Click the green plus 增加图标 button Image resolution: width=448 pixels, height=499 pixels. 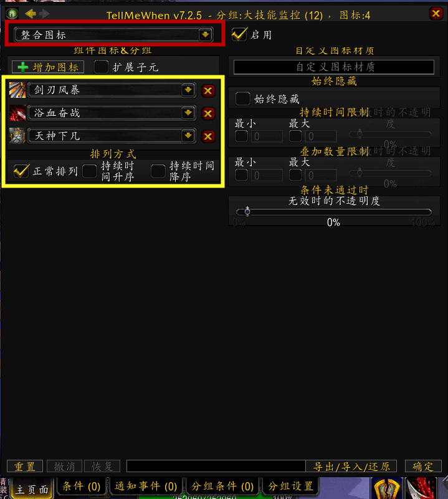[48, 67]
